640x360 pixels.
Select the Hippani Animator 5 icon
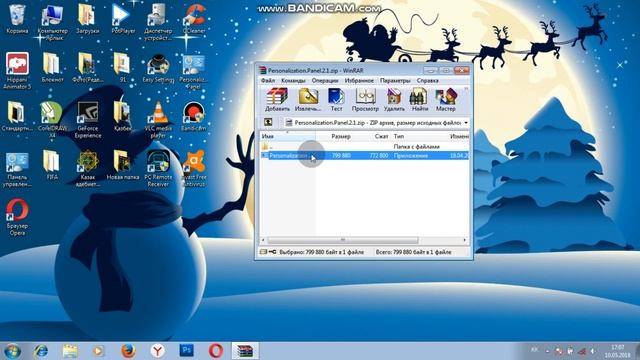point(17,71)
